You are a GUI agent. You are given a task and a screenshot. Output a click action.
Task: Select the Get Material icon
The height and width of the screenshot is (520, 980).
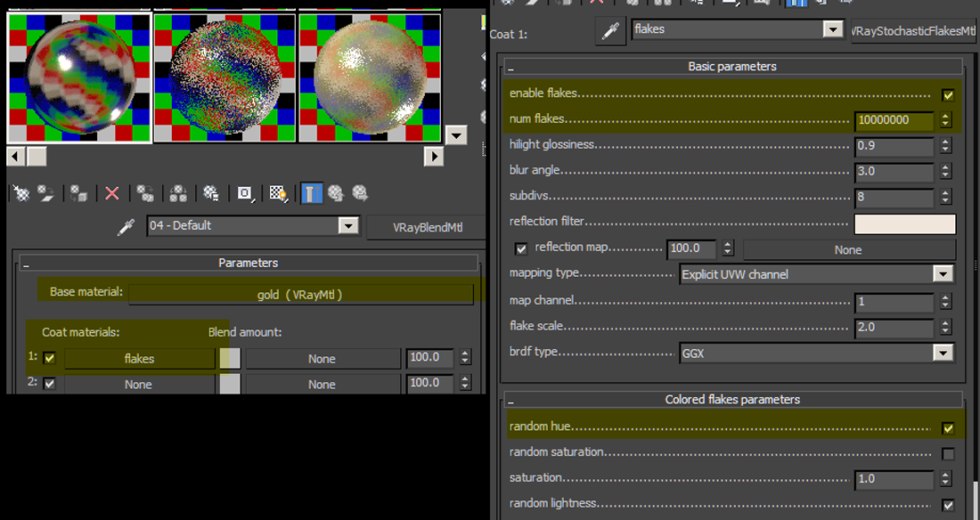point(20,193)
